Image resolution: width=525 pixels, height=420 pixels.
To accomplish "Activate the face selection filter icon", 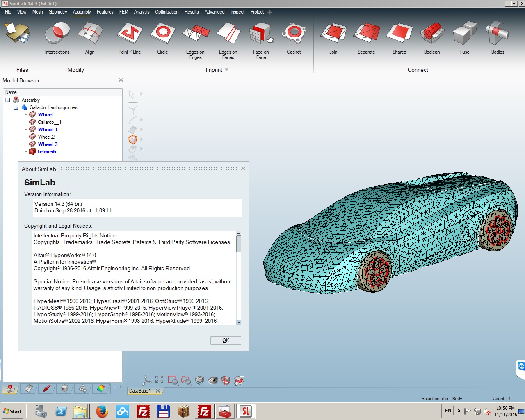I will (x=132, y=130).
